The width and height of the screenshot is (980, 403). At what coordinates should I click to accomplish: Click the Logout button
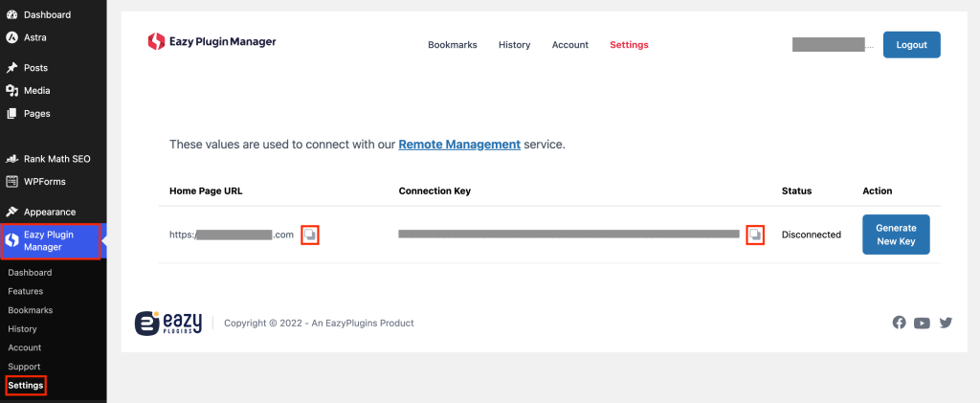pos(911,45)
